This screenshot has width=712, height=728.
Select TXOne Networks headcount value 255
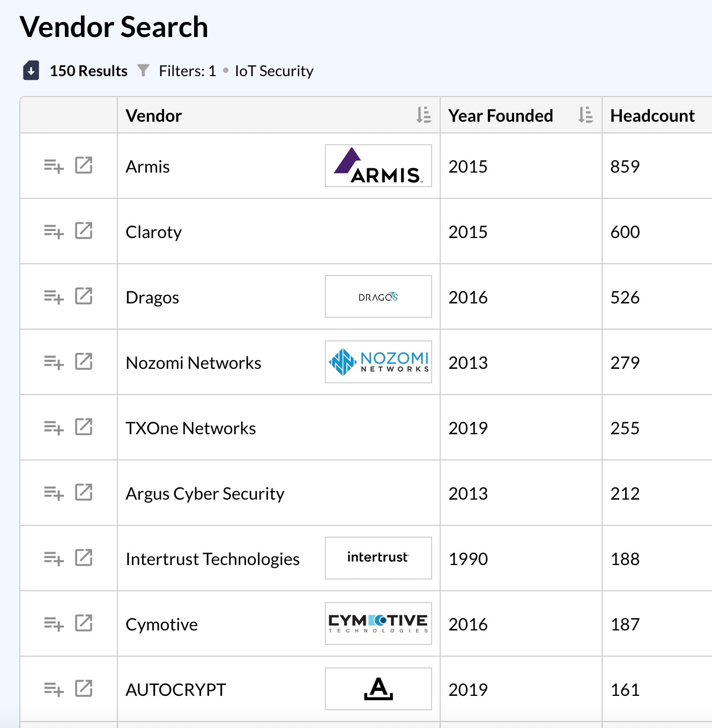coord(625,428)
